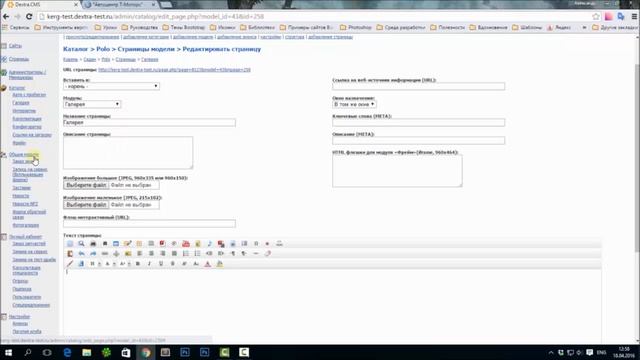
Task: Open 'Пользователи' in the sidebar
Action: point(27,297)
